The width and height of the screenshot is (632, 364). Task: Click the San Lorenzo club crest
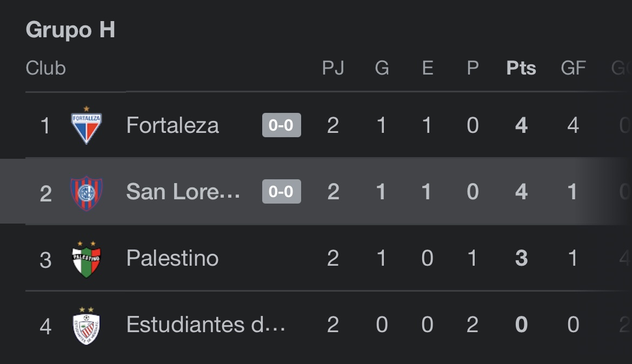coord(87,193)
